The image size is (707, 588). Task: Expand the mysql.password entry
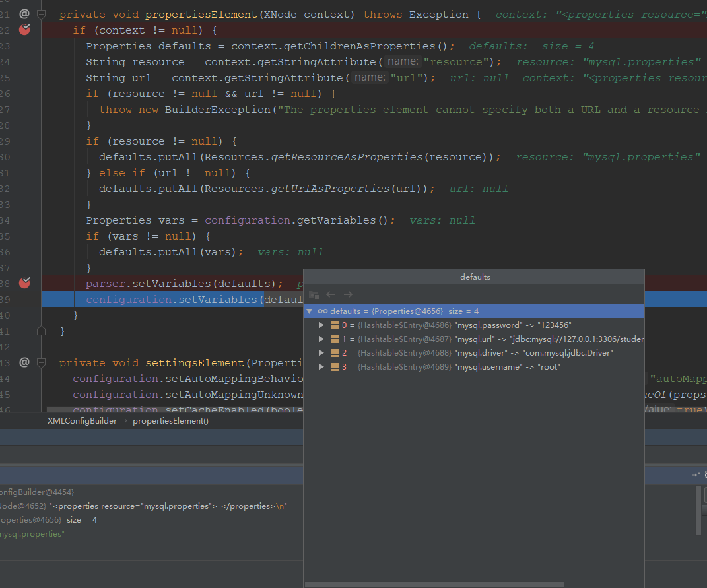point(321,325)
